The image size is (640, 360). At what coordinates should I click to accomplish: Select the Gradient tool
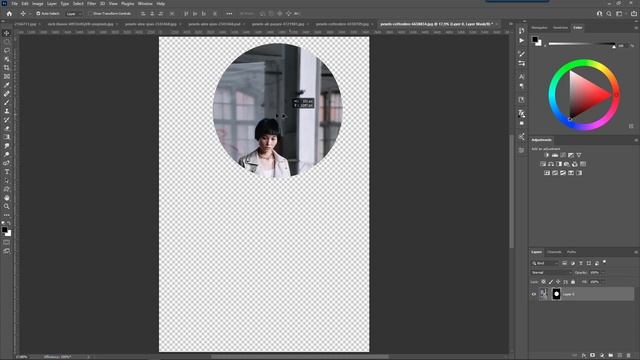[7, 137]
